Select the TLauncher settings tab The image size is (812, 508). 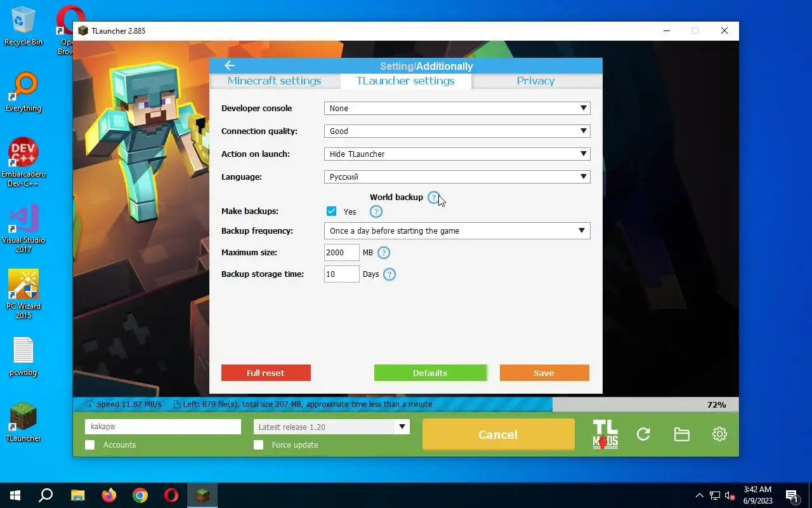[405, 81]
